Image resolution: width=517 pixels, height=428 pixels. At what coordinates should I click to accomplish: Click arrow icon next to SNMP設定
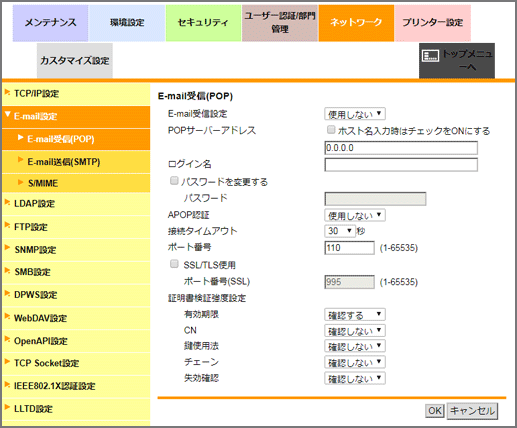point(7,248)
